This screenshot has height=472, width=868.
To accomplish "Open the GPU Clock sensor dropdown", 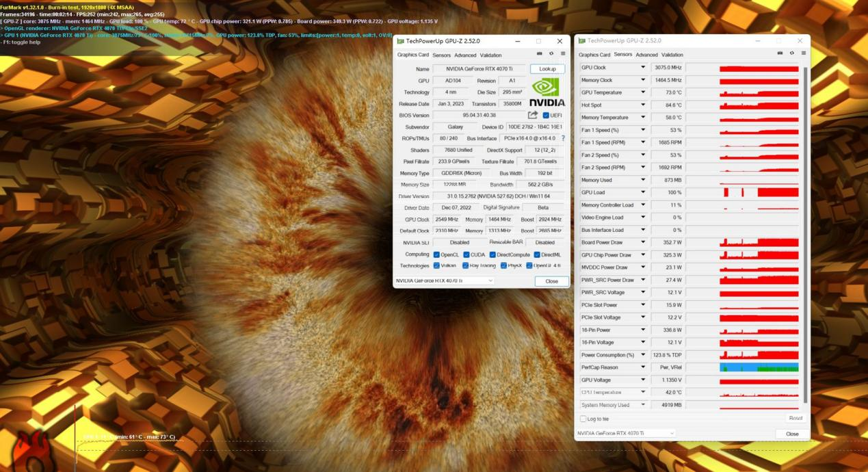I will click(x=643, y=68).
